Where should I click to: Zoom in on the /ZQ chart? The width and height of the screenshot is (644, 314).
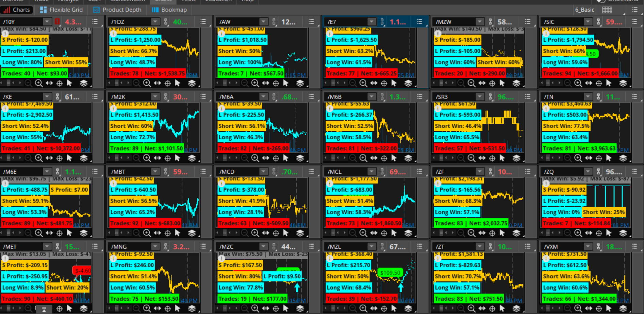point(578,233)
